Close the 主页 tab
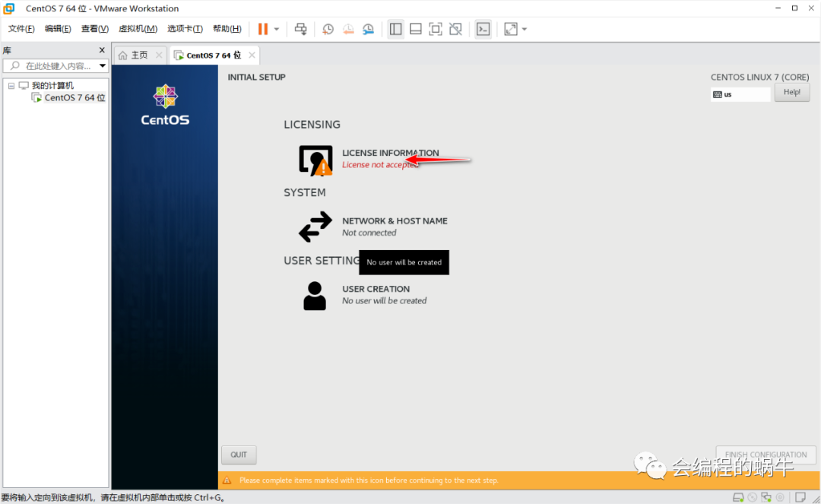Screen dimensions: 821x504 (159, 55)
